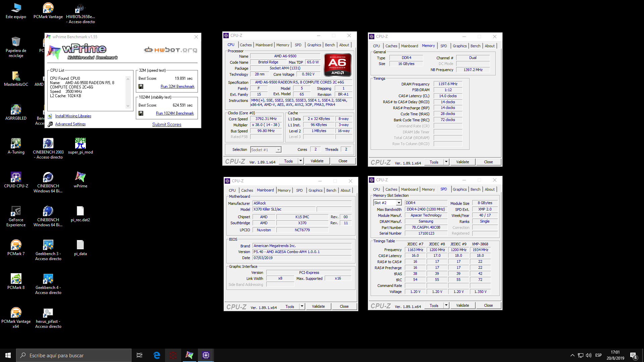Open GeForce Experience desktop icon
Image resolution: width=644 pixels, height=362 pixels.
[x=16, y=217]
